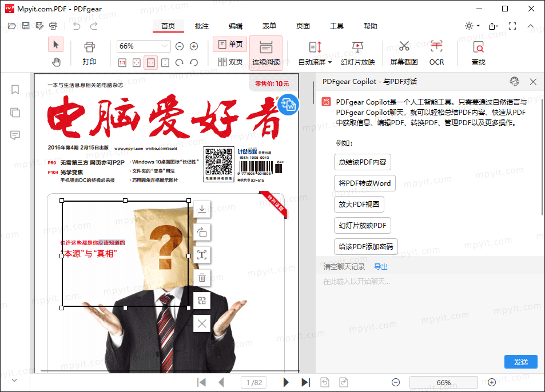Rotate page clockwise
Viewport: 545px width, 392px height.
tap(180, 62)
